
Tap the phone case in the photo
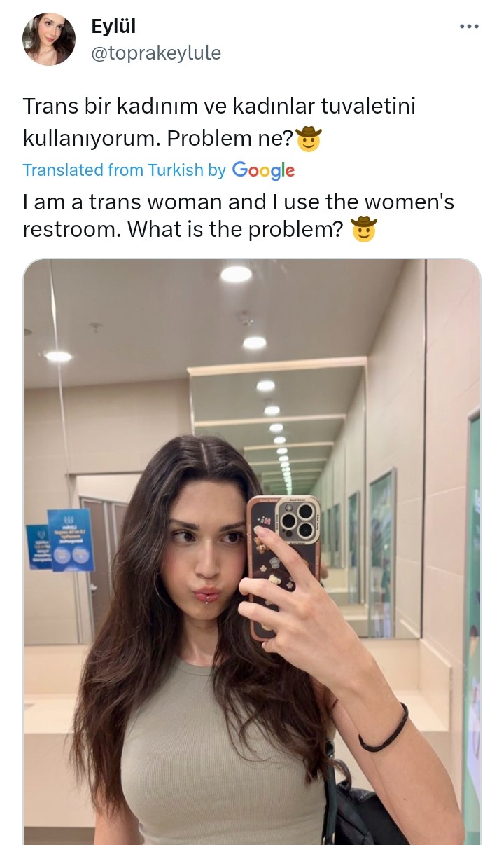pos(282,568)
